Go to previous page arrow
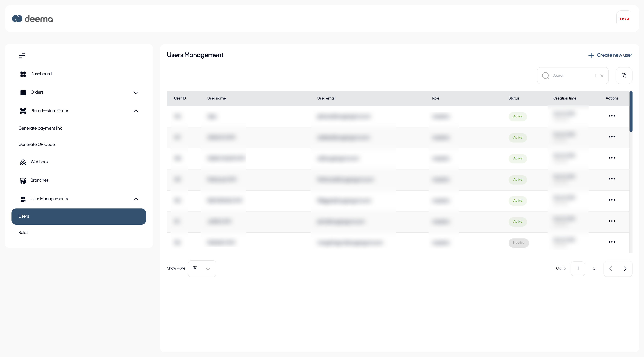The width and height of the screenshot is (644, 357). [610, 269]
